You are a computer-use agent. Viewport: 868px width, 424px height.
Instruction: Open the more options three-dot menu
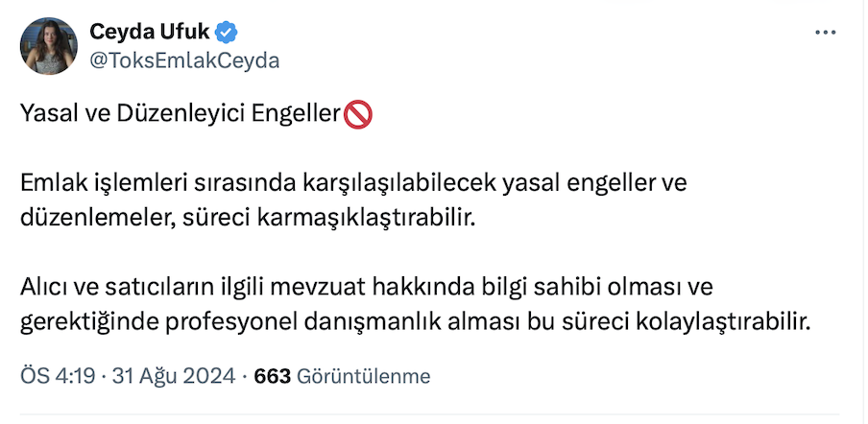pos(825,33)
